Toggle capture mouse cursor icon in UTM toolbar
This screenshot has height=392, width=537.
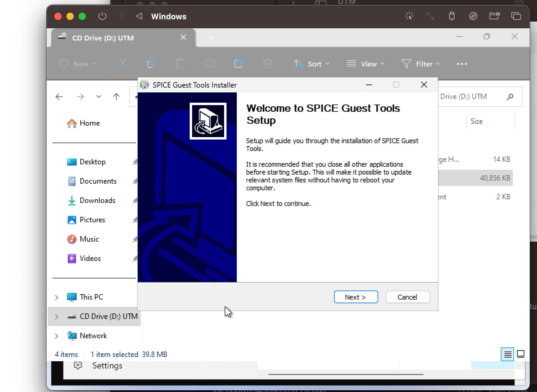point(409,16)
